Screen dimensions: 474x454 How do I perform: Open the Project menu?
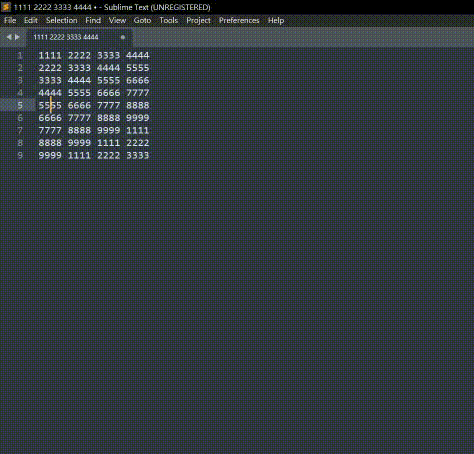(x=198, y=20)
